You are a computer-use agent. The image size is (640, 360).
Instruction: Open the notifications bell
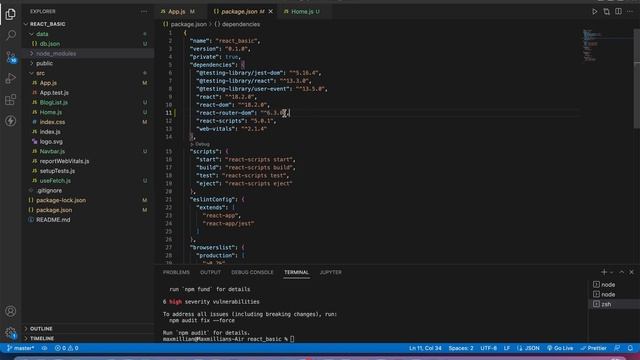(x=630, y=348)
